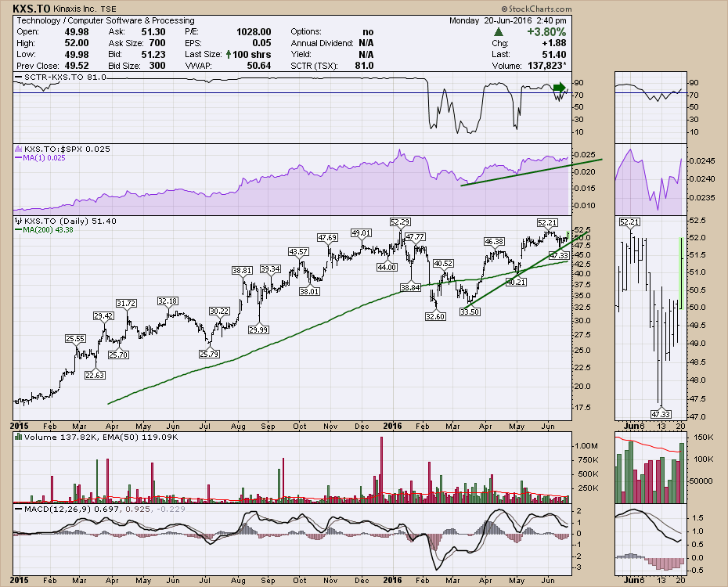Click the 38.81 price high label
The width and height of the screenshot is (728, 587).
(x=243, y=270)
